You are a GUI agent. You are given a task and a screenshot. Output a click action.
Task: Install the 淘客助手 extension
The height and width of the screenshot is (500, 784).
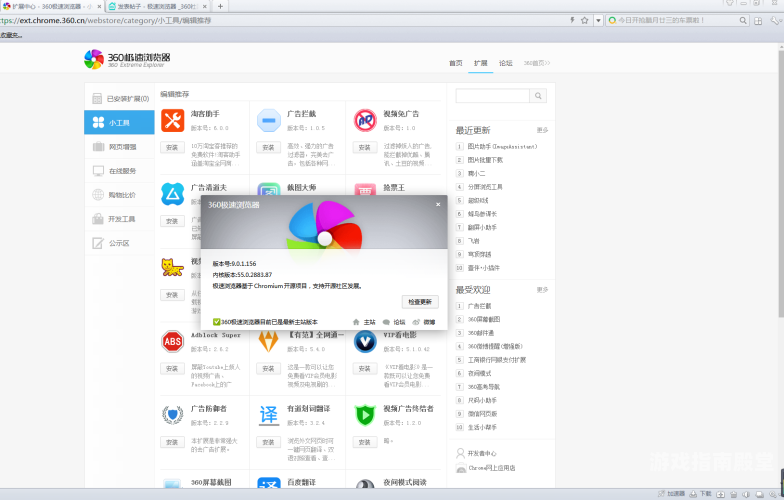tap(172, 148)
